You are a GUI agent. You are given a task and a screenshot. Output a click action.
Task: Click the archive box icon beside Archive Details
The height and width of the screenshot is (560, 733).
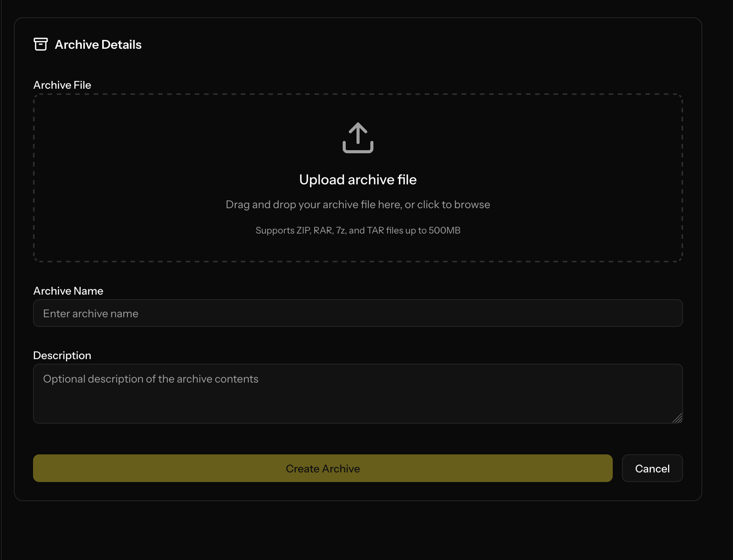point(41,45)
